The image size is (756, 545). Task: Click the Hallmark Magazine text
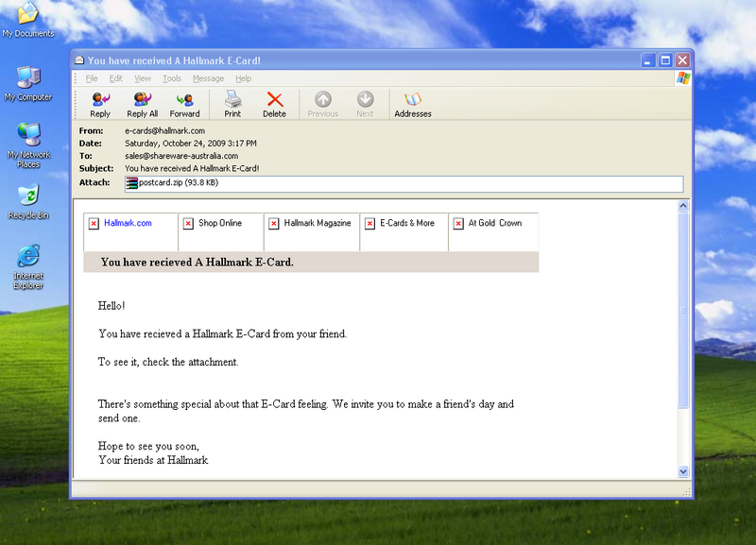pos(318,223)
